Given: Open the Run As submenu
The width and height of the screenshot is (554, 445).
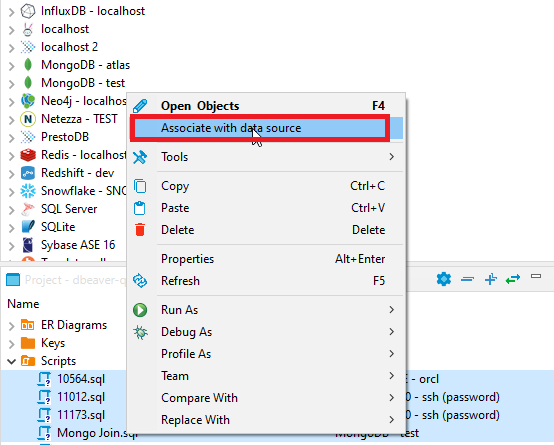Looking at the screenshot, I should tap(266, 310).
